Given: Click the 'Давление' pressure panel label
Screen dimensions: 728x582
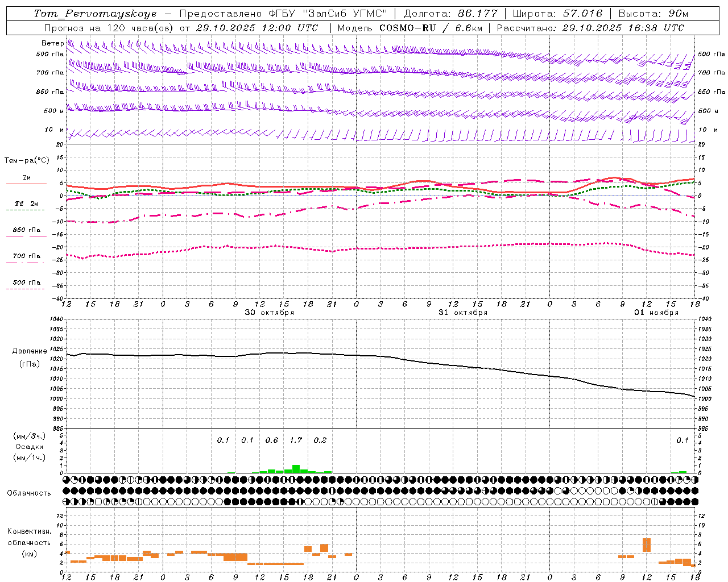Looking at the screenshot, I should pos(30,351).
